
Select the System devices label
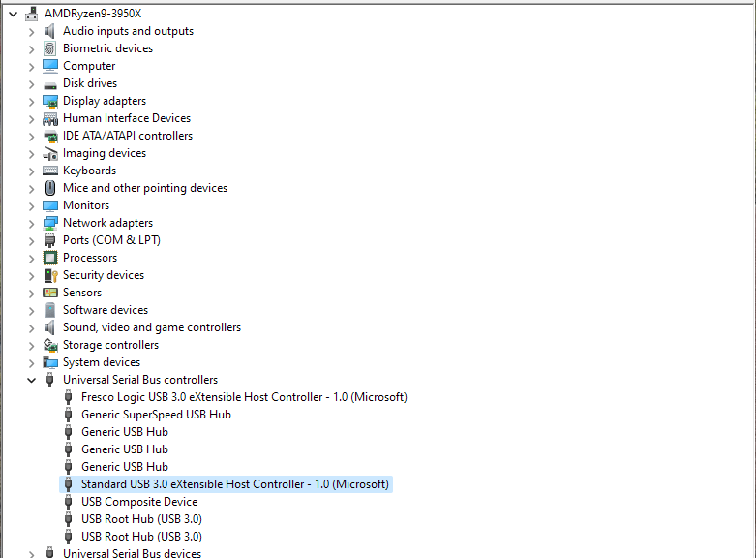102,362
